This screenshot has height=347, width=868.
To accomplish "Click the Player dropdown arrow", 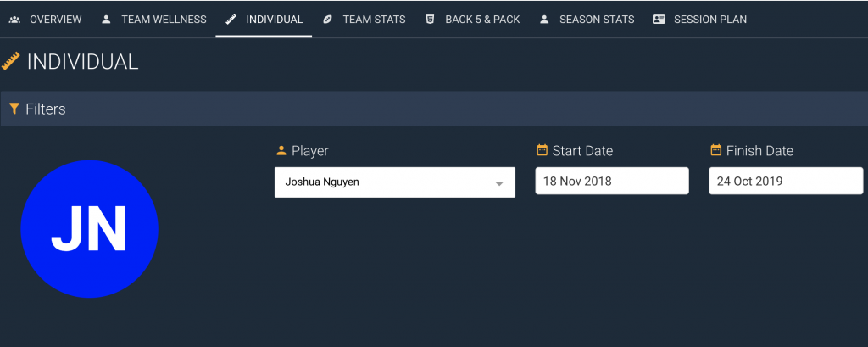I will [498, 183].
